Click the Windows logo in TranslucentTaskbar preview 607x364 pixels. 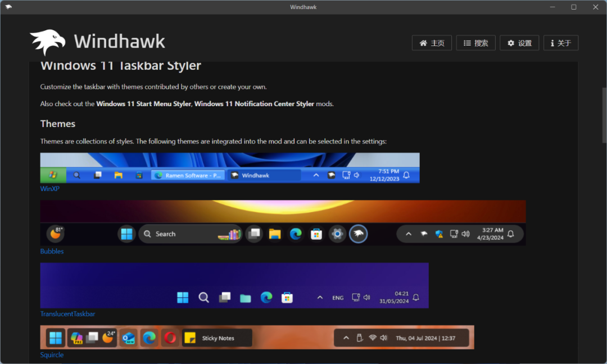[x=183, y=298]
